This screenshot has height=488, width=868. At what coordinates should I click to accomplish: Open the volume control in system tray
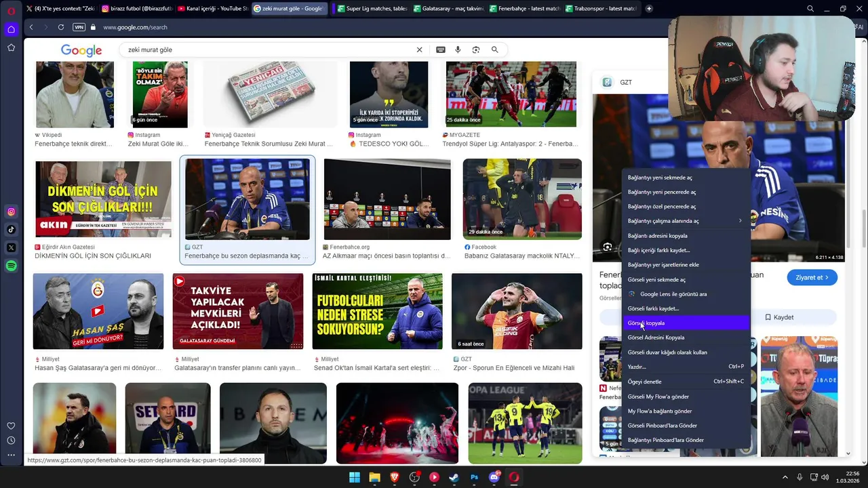pos(826,477)
